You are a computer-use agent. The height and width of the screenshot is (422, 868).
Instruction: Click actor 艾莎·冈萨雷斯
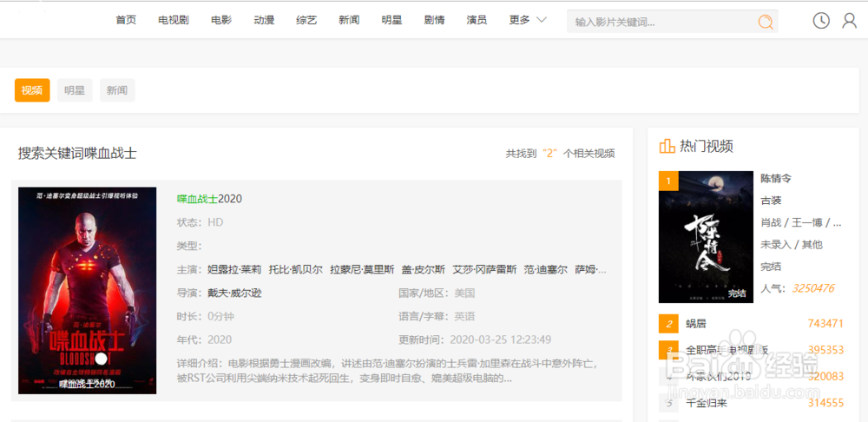[x=484, y=270]
